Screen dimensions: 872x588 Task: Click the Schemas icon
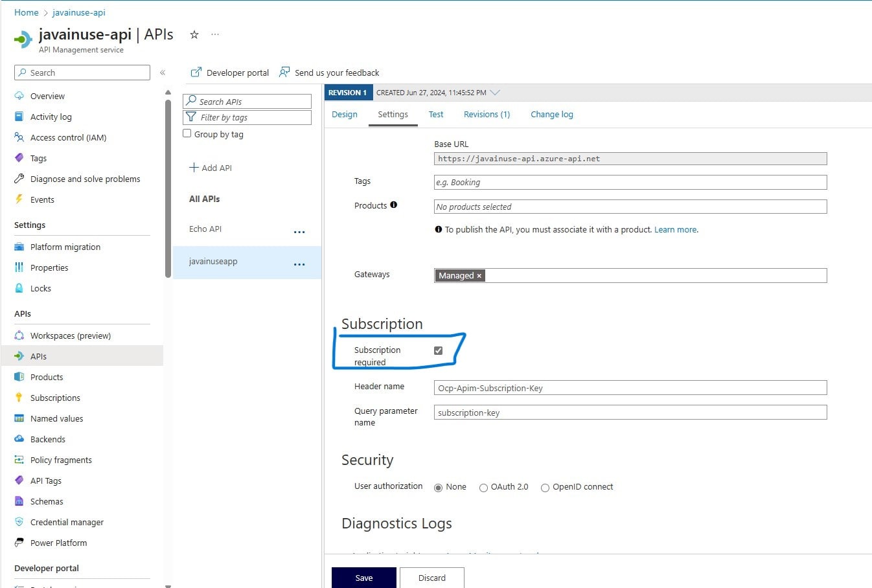pyautogui.click(x=19, y=501)
